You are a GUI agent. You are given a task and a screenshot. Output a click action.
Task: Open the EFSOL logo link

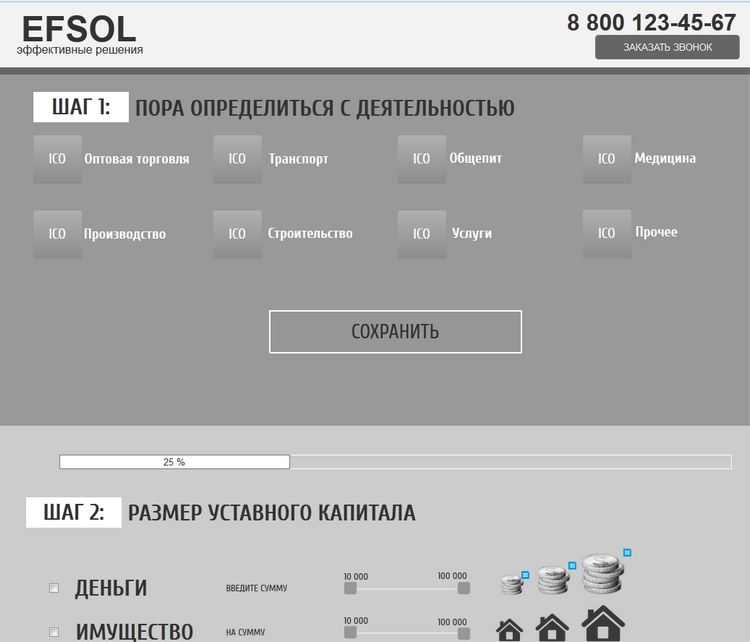(x=79, y=29)
